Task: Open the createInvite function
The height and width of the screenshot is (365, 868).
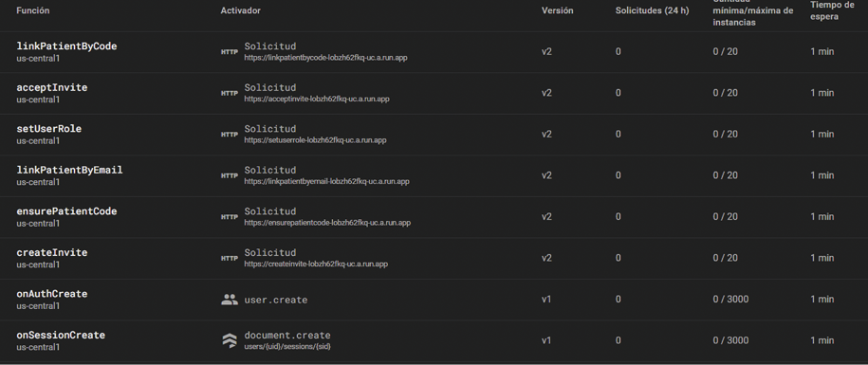Action: [52, 253]
